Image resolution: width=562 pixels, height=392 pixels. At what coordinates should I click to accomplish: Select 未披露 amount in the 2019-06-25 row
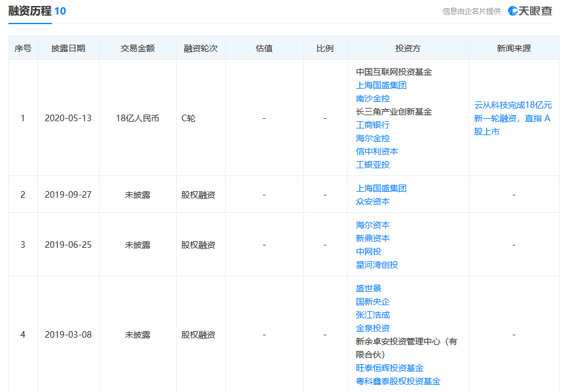coord(138,245)
